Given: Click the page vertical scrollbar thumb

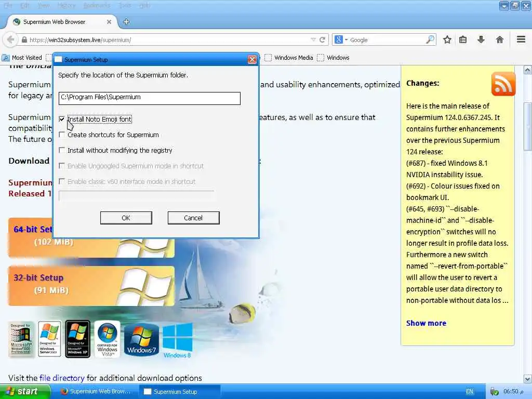Looking at the screenshot, I should point(528,126).
